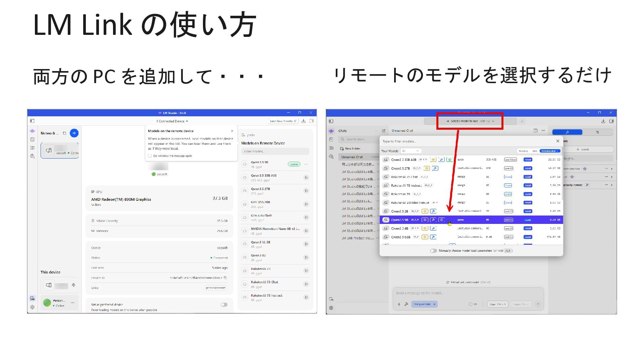This screenshot has width=644, height=362.
Task: Open the LM Link icon in left sidebar
Action: (x=32, y=298)
